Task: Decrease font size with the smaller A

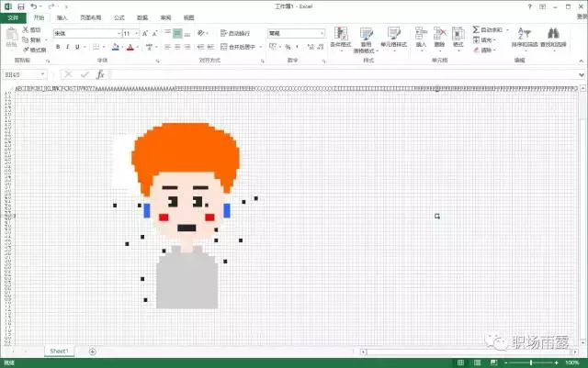Action: pyautogui.click(x=154, y=33)
